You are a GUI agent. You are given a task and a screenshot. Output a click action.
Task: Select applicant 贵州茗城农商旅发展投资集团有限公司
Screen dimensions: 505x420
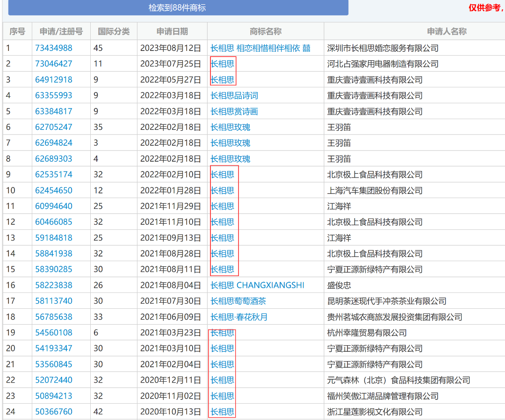pos(395,317)
